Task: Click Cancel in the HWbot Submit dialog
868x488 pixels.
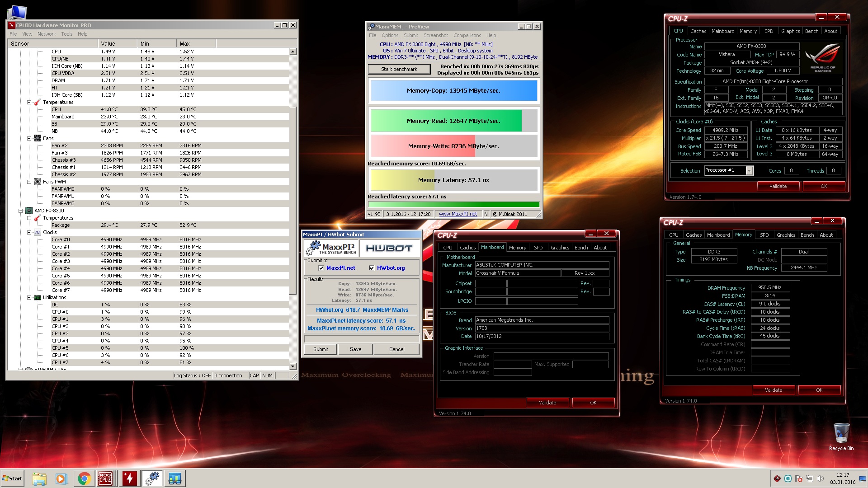Action: 397,349
